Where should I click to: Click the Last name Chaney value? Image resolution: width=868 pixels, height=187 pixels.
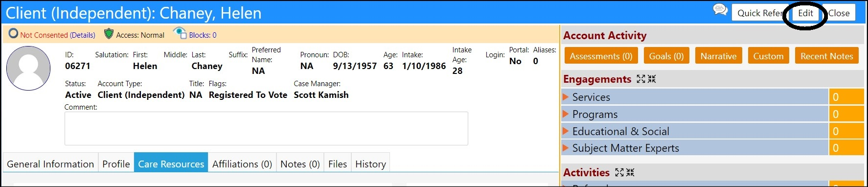coord(207,66)
